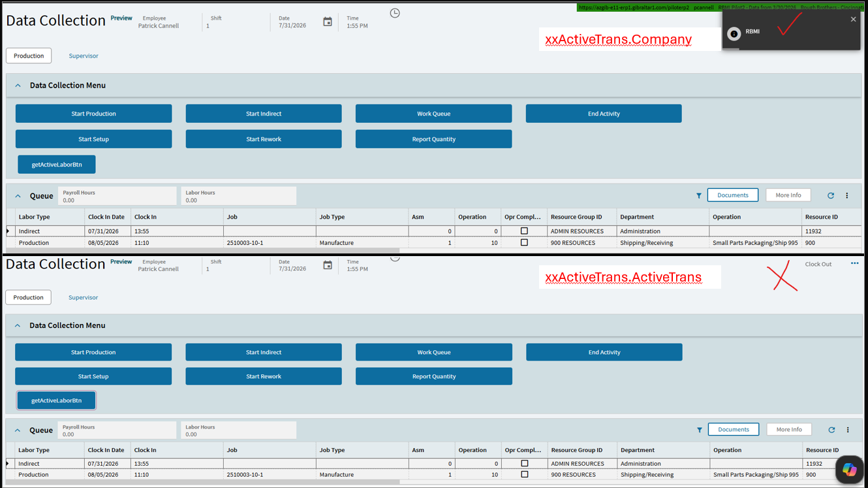Click Start Rework in the ActiveTrans screen

[264, 376]
